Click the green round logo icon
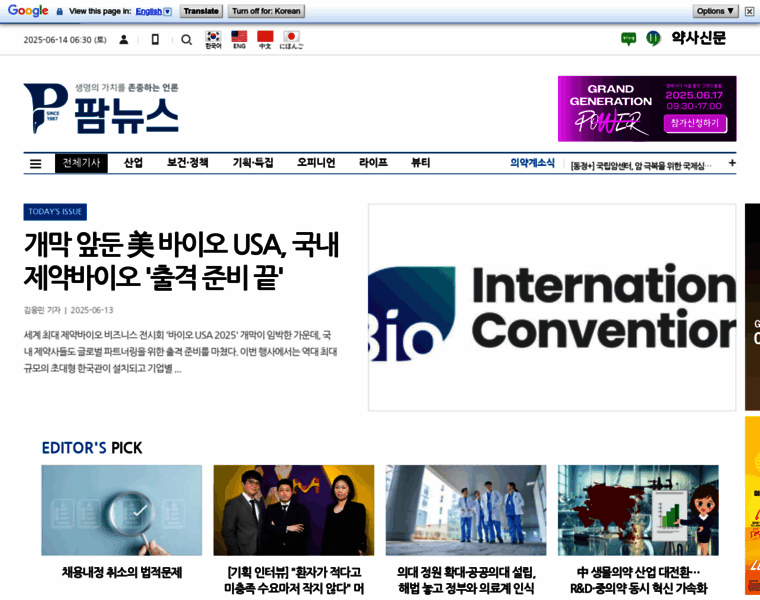Viewport: 760px width, 600px height. pos(653,38)
